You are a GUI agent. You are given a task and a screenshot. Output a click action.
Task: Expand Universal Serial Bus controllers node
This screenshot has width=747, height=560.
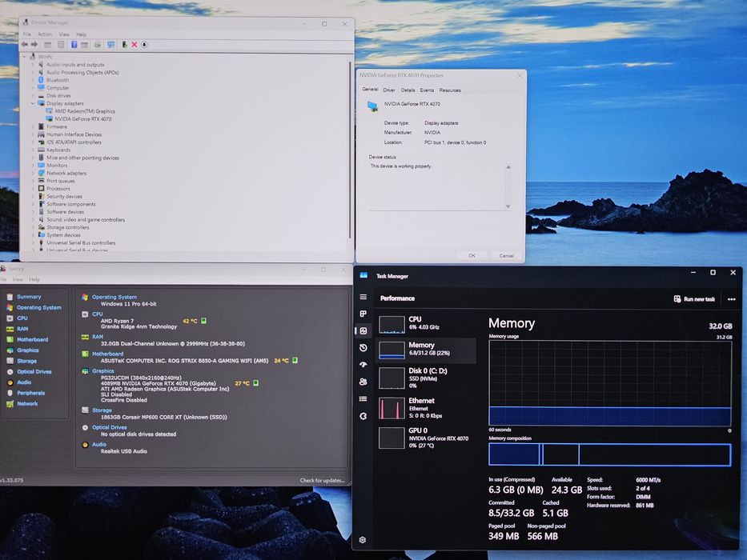coord(33,243)
